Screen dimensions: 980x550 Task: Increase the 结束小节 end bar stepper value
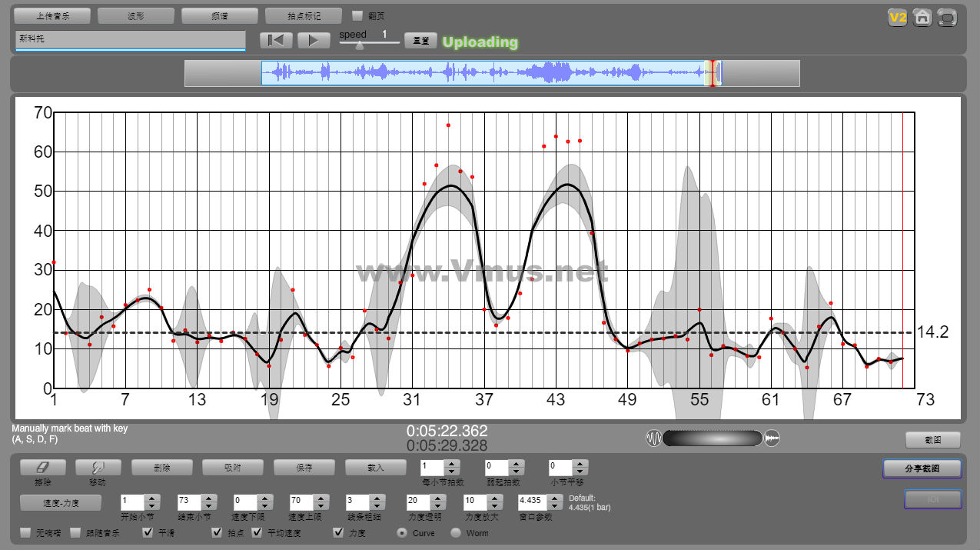click(208, 498)
